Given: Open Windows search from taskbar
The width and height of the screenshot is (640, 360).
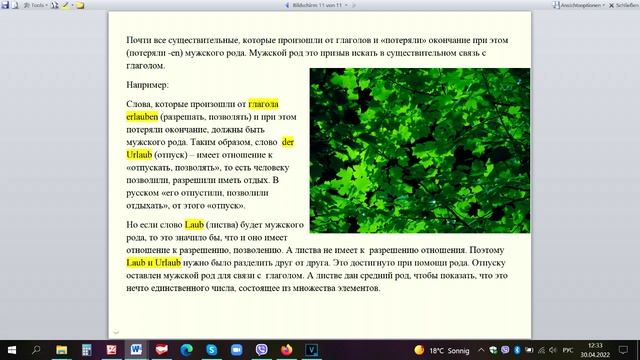Looking at the screenshot, I should coord(36,350).
